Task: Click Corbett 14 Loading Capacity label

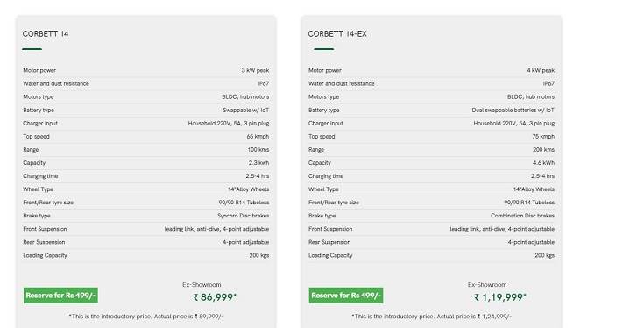Action: click(x=45, y=255)
